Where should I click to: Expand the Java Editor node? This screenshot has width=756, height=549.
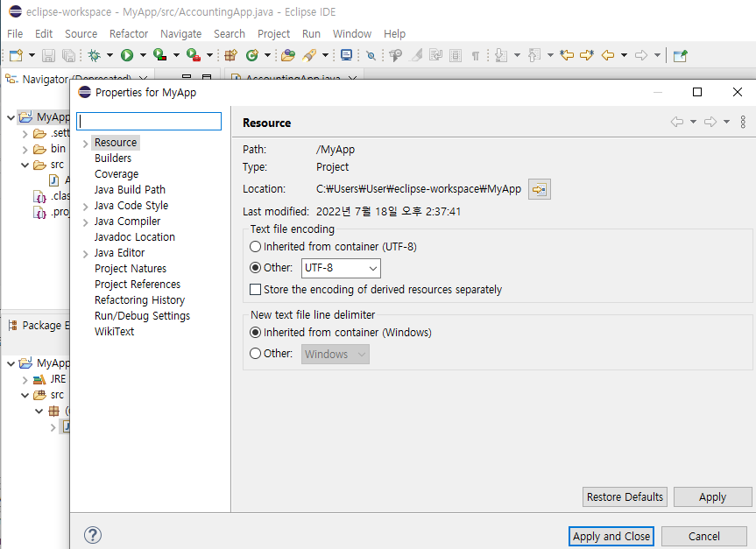pyautogui.click(x=85, y=254)
